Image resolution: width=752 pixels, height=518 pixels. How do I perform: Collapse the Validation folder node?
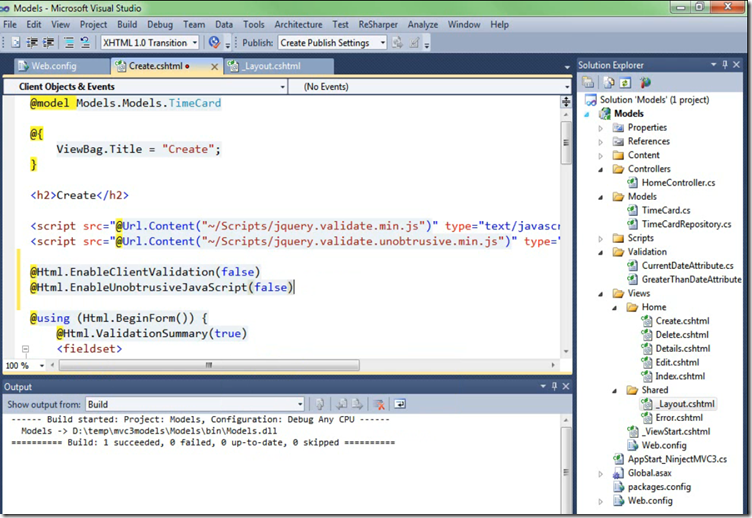[x=600, y=252]
